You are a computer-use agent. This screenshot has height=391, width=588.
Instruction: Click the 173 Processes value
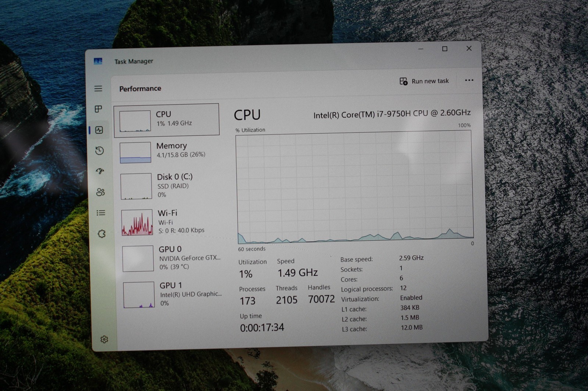pos(247,301)
